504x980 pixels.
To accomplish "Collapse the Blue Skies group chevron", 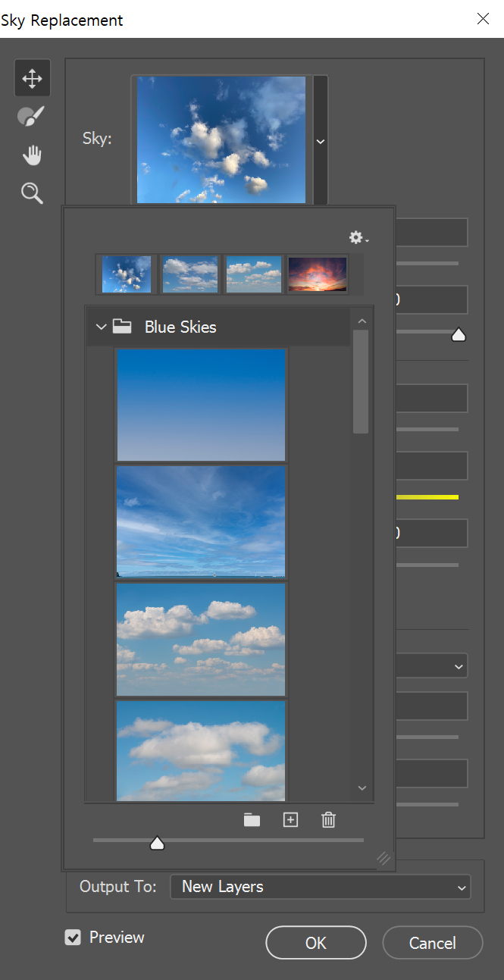I will (101, 327).
